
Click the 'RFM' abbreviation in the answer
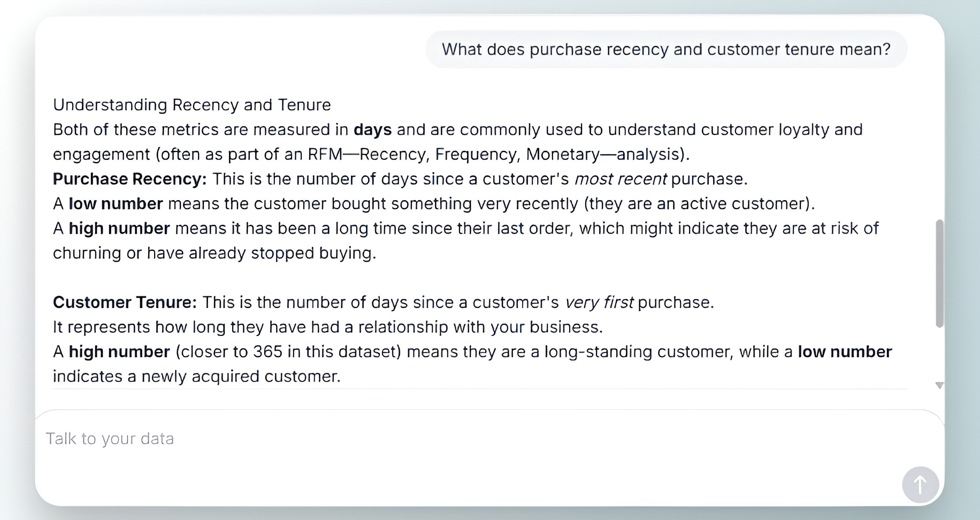(x=325, y=155)
